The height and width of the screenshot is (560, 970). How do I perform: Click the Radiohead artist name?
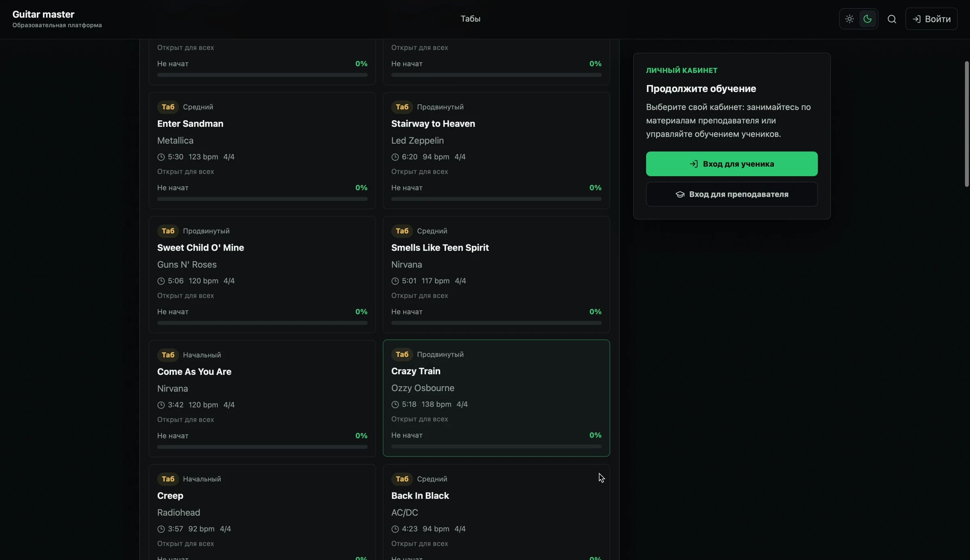179,513
